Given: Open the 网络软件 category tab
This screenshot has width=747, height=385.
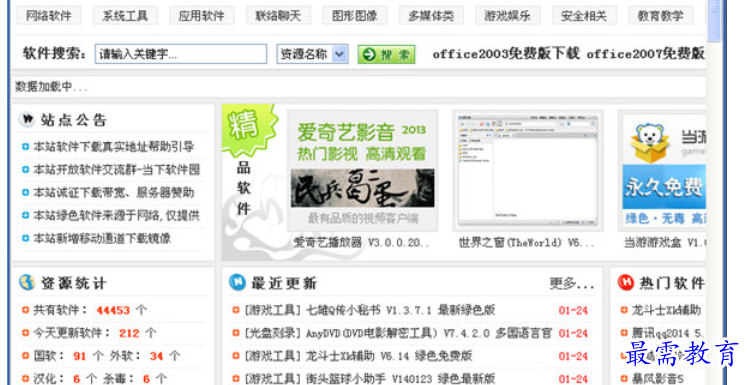Looking at the screenshot, I should click(49, 16).
